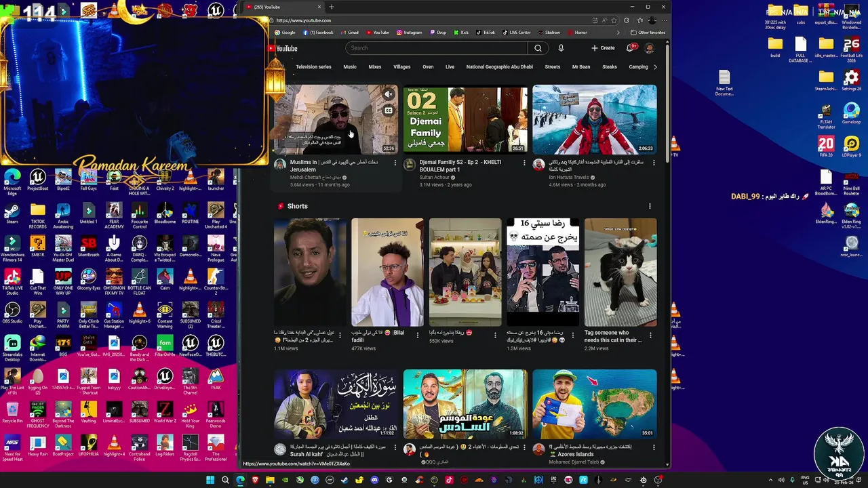Image resolution: width=868 pixels, height=488 pixels.
Task: Open the Kick bookmark
Action: [461, 33]
